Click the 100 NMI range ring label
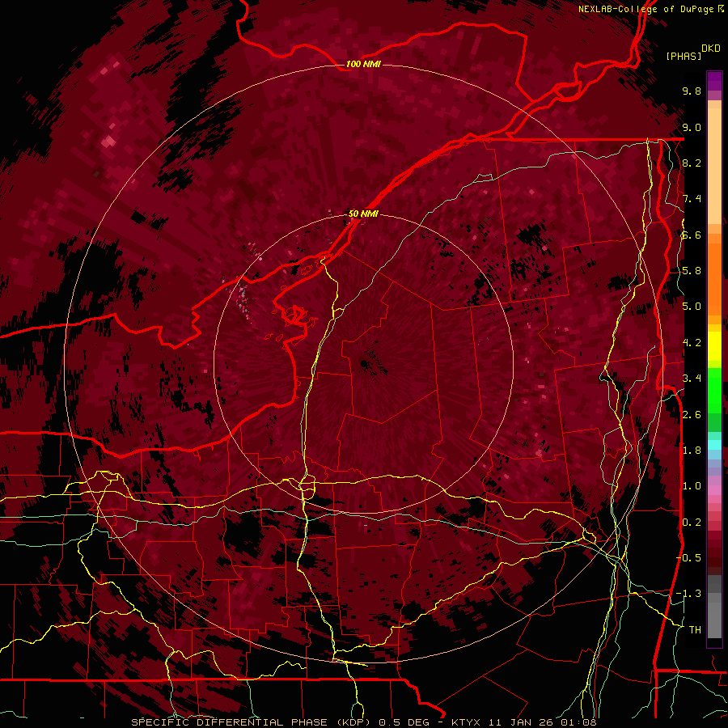This screenshot has height=728, width=728. coord(363,64)
